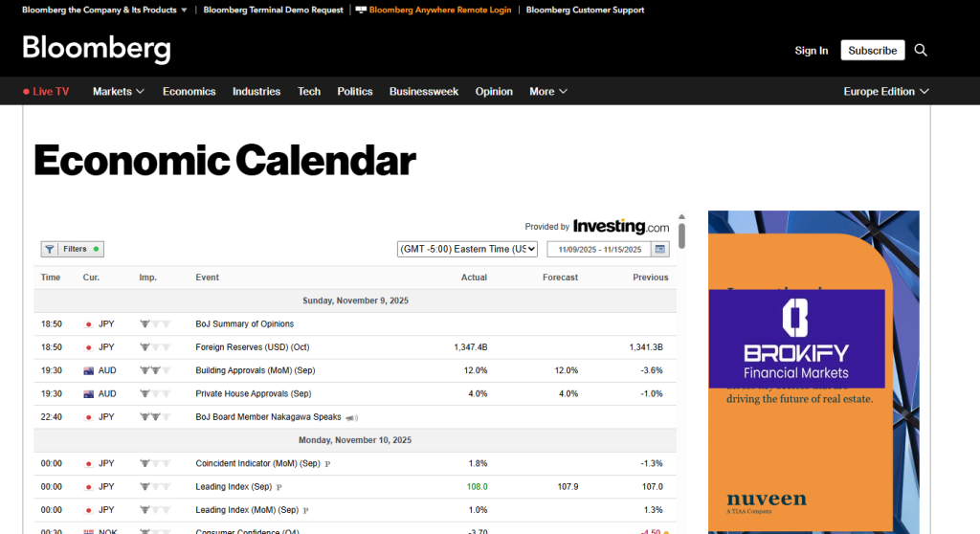The width and height of the screenshot is (980, 534).
Task: Click the funnel icon on Filters button
Action: [50, 249]
